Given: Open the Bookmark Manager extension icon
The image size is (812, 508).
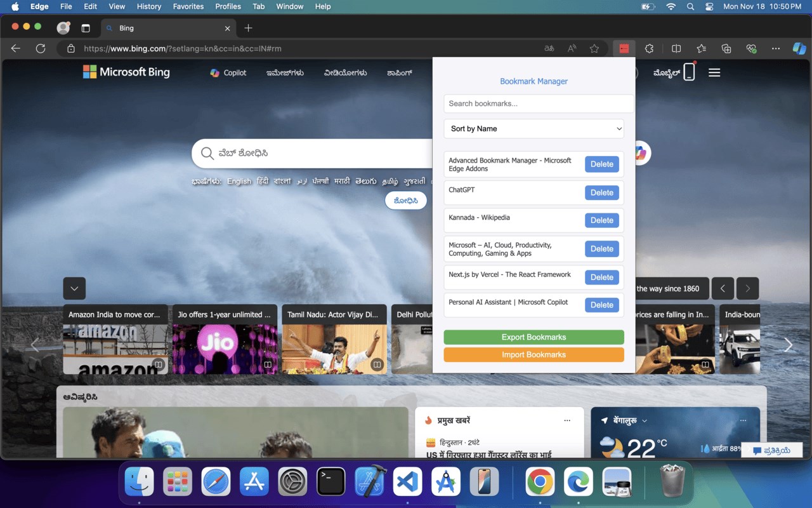Looking at the screenshot, I should point(624,48).
